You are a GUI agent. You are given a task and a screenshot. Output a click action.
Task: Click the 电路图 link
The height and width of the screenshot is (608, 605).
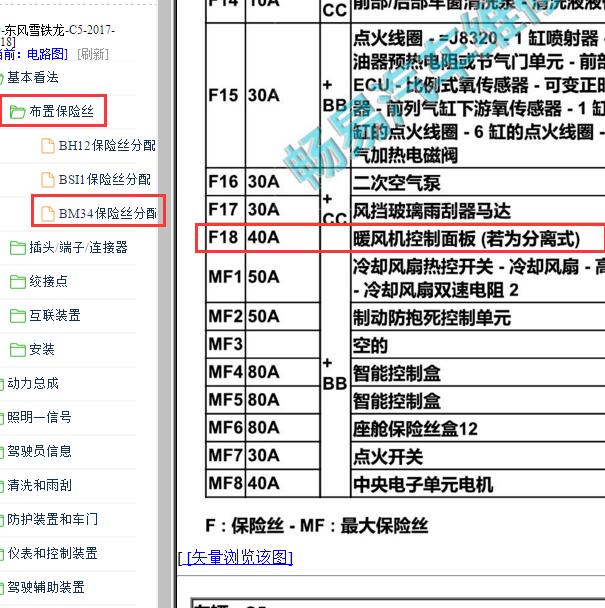point(47,54)
